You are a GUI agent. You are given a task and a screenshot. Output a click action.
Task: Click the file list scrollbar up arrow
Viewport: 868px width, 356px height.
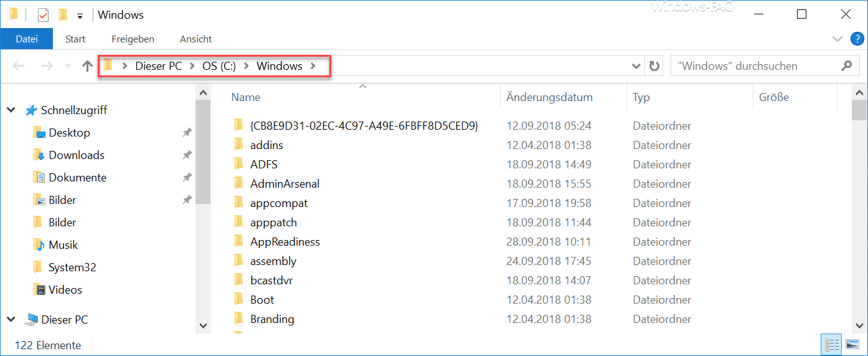[x=860, y=92]
